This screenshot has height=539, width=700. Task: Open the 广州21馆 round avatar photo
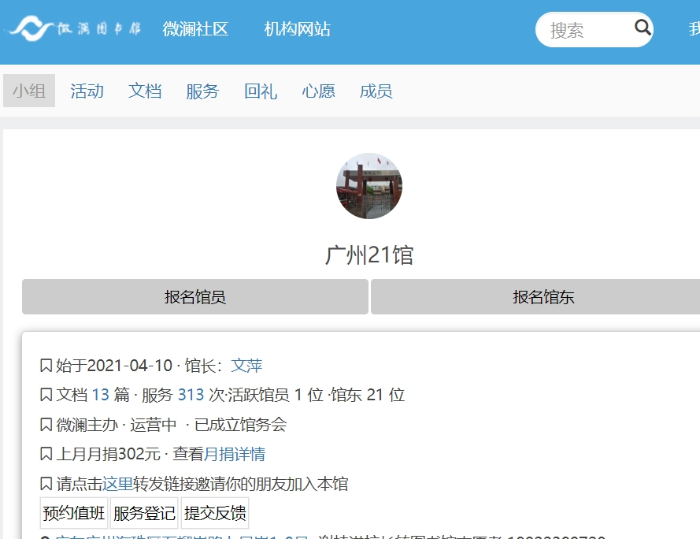coord(369,186)
